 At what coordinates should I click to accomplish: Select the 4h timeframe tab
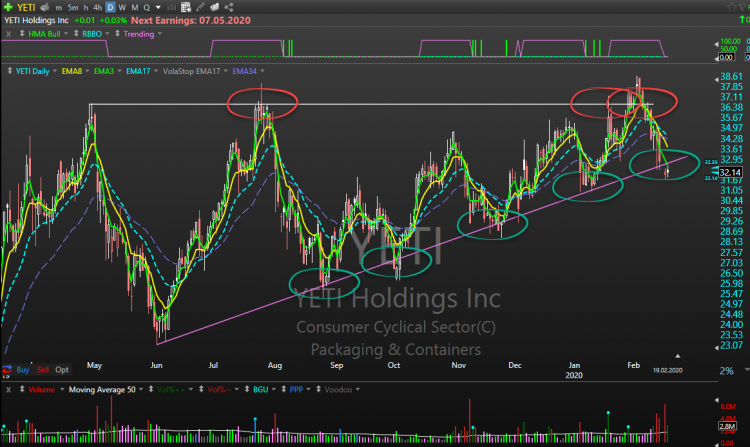[x=97, y=6]
